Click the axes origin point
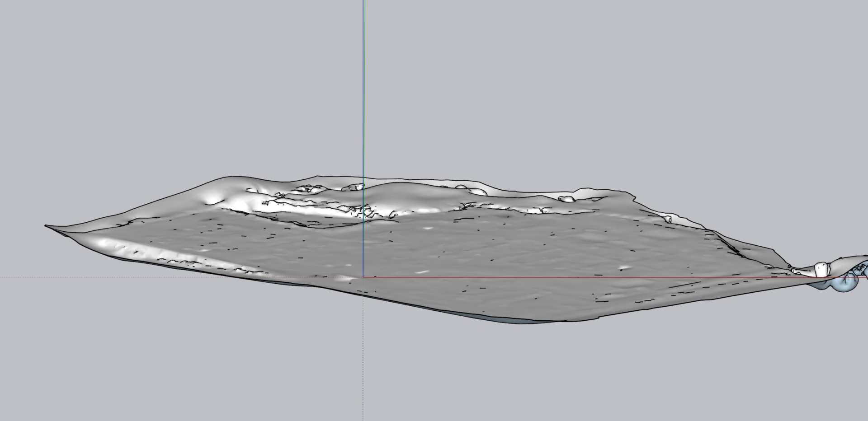Viewport: 868px width, 421px height. click(363, 277)
